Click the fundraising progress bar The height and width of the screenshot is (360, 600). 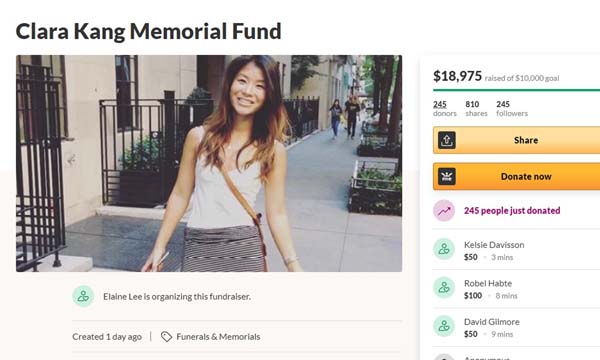(x=517, y=90)
